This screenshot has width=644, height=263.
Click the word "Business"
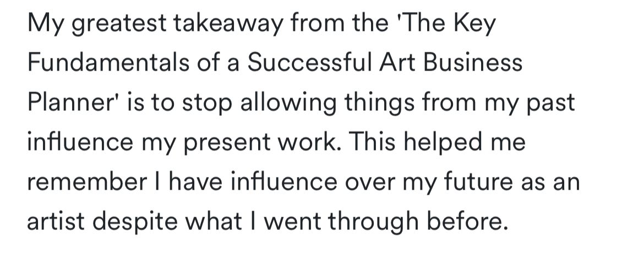[x=472, y=62]
